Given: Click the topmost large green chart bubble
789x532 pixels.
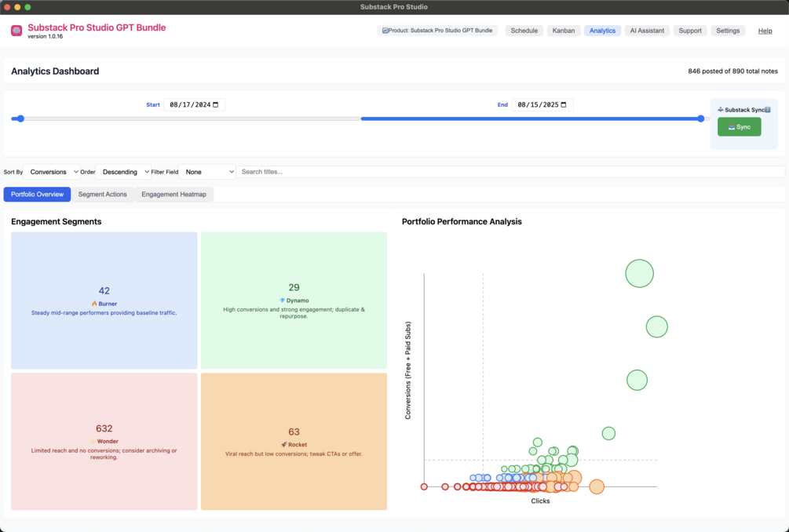Looking at the screenshot, I should pos(639,274).
